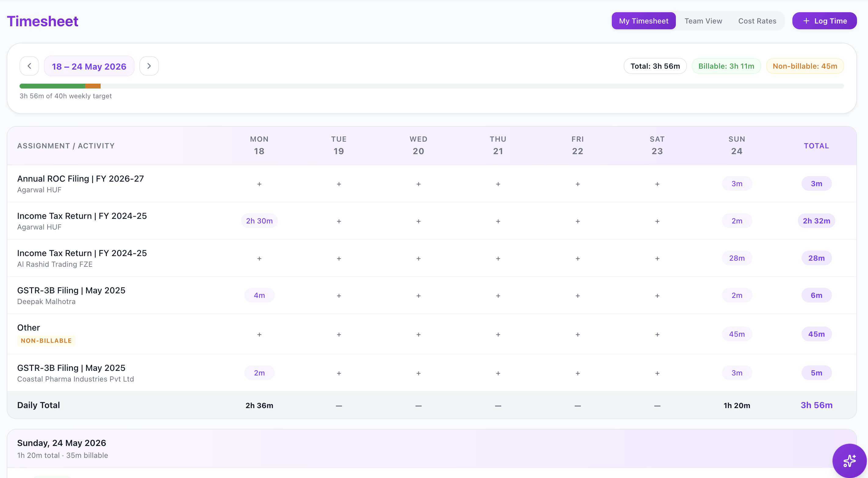Add Saturday time for Annual ROC Filing
This screenshot has width=868, height=478.
coord(657,184)
